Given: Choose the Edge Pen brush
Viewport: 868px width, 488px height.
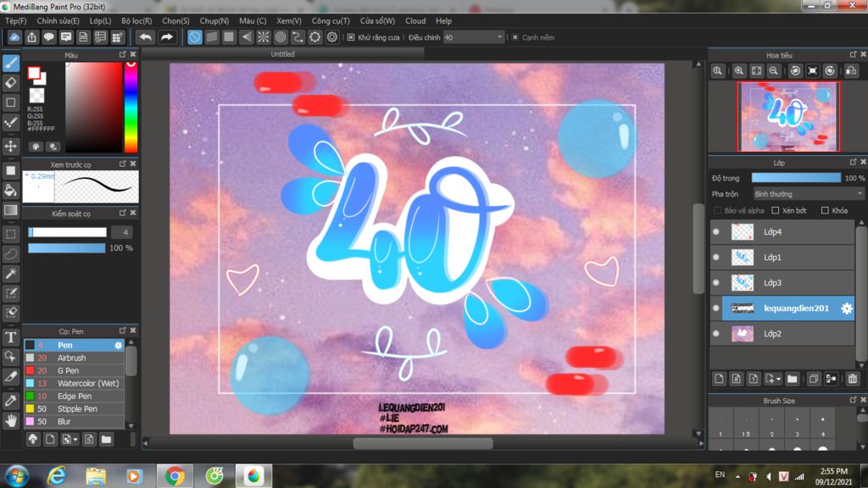Looking at the screenshot, I should (75, 396).
